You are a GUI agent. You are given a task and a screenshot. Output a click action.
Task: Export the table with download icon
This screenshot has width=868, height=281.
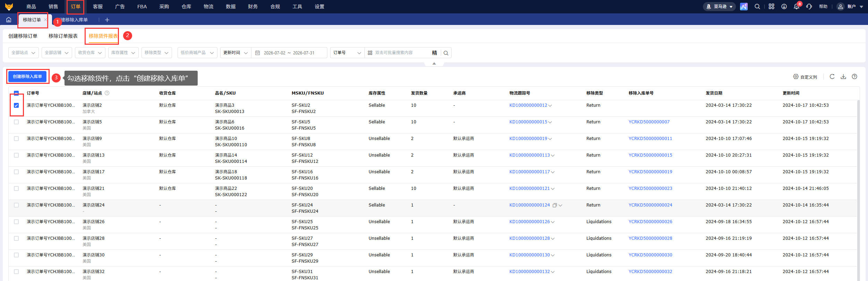tap(843, 77)
